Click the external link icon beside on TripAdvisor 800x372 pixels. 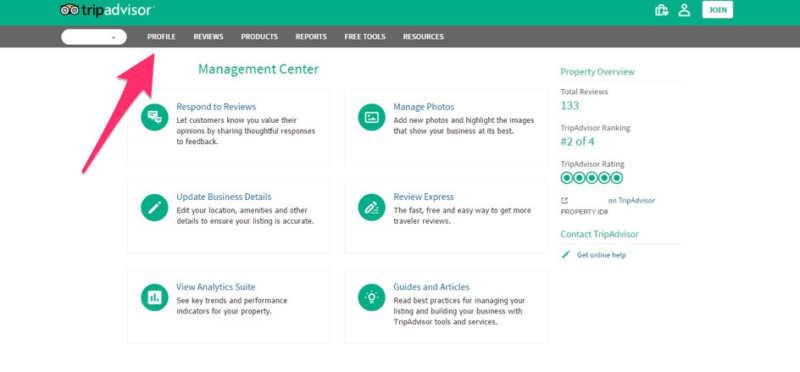coord(564,201)
